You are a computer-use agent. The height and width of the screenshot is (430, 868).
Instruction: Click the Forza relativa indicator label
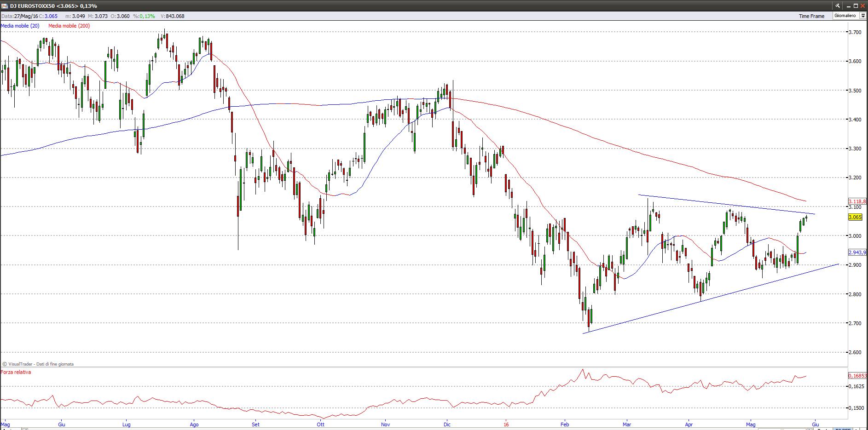16,372
